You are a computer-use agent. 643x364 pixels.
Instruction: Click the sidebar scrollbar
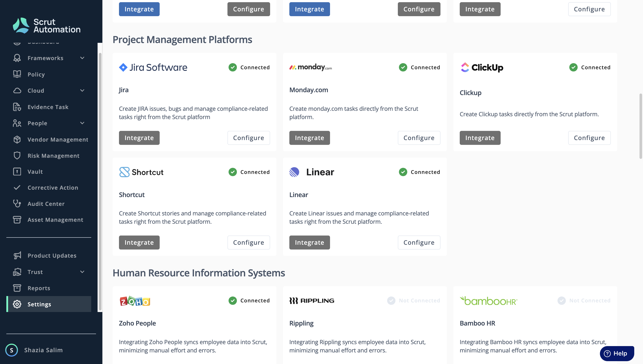point(100,181)
